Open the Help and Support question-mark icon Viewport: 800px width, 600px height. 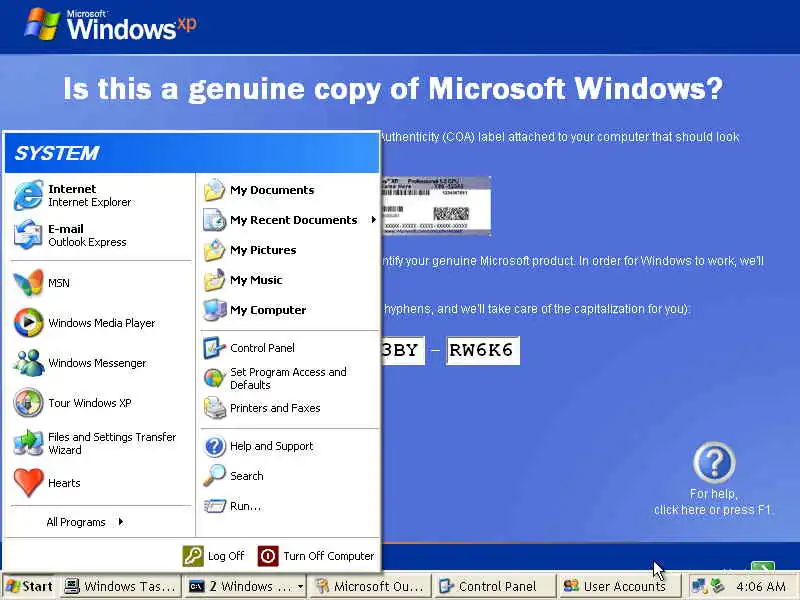point(214,446)
